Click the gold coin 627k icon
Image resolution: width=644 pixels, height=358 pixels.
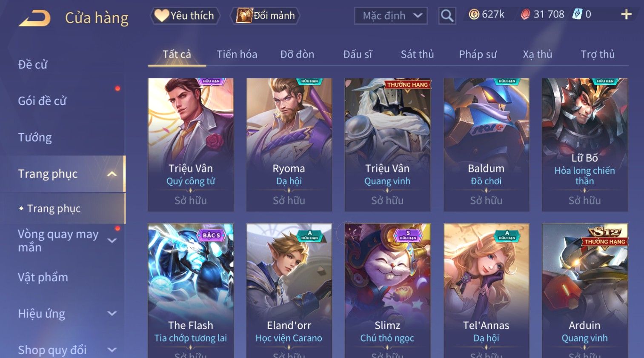[474, 14]
